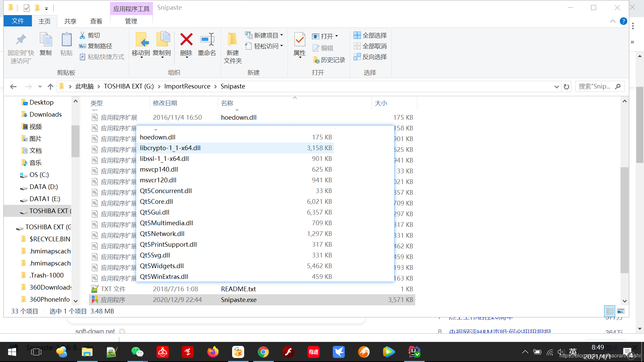Click the search Snipaste box

600,86
